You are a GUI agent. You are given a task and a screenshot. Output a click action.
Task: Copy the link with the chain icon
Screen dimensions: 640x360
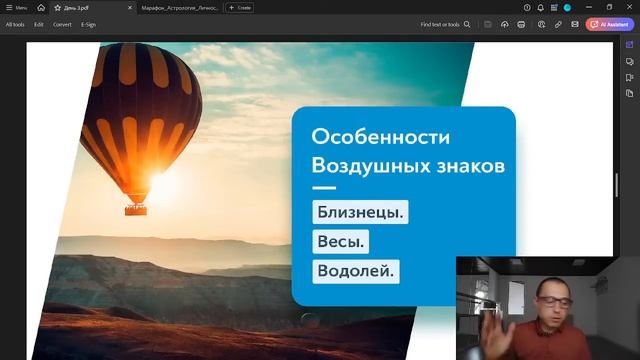(558, 24)
